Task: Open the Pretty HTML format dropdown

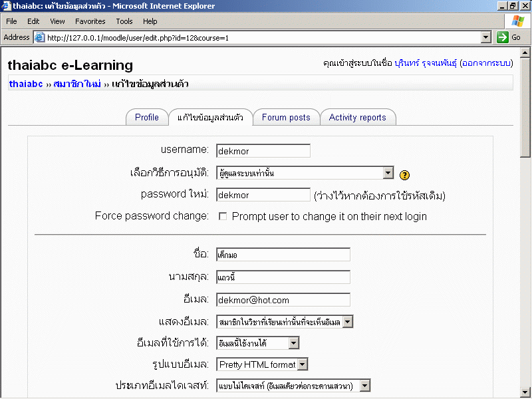Action: tap(303, 364)
